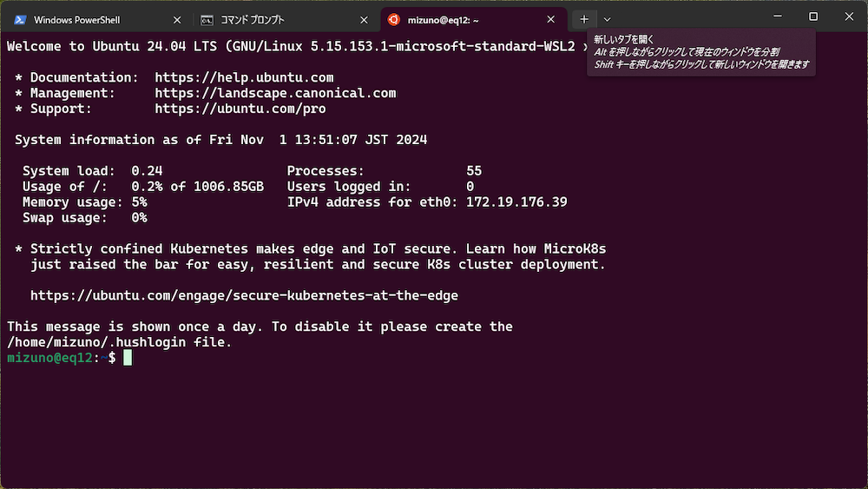Image resolution: width=868 pixels, height=489 pixels.
Task: Minimize the Windows Terminal window
Action: (x=778, y=17)
